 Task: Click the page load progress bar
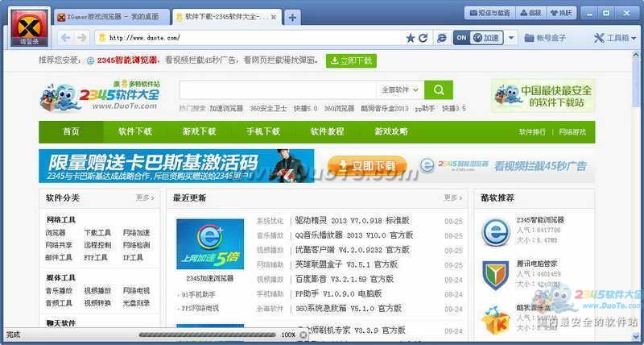pos(208,335)
